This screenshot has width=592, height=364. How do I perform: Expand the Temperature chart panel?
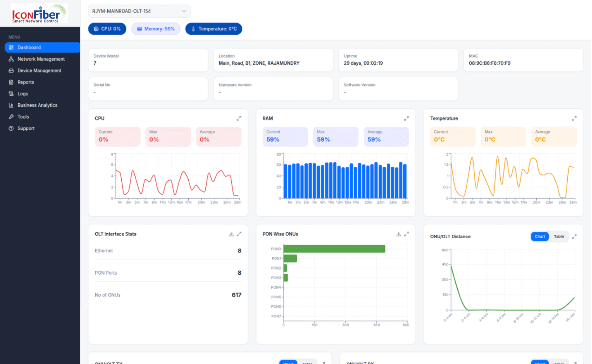pos(574,119)
